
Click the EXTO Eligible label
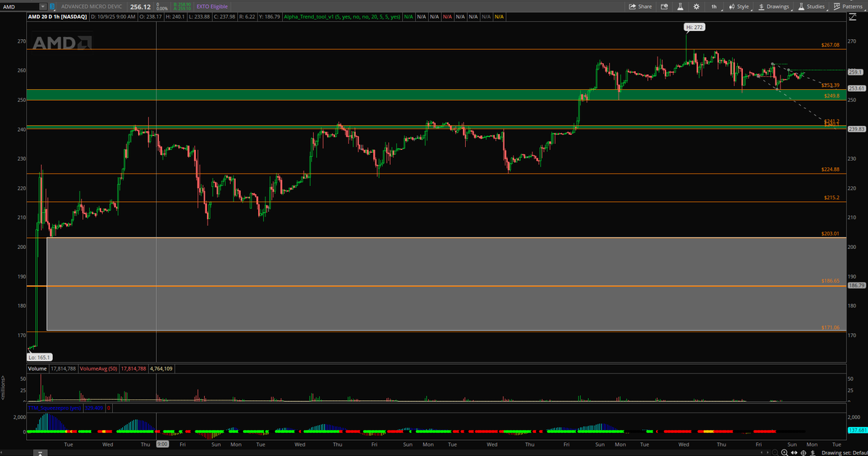[x=211, y=6]
